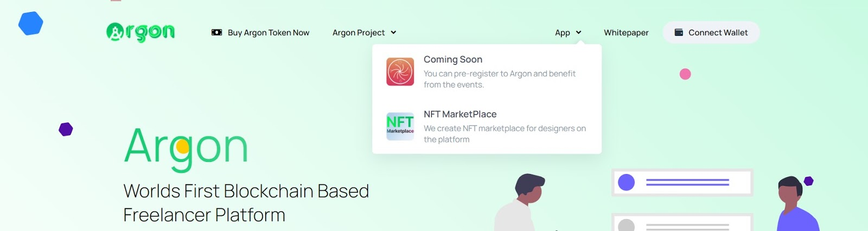Viewport: 868px width, 231px height.
Task: Open the Whitepaper link
Action: tap(626, 33)
